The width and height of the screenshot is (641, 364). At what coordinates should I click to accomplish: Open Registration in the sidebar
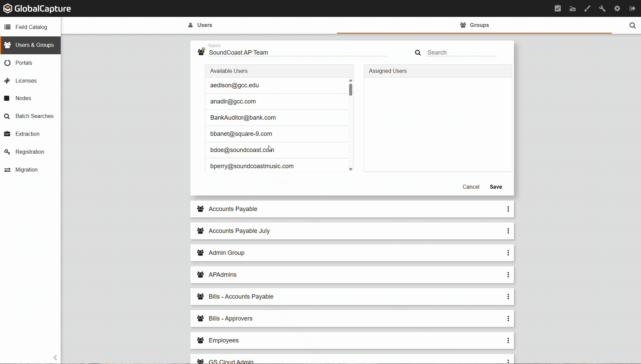[30, 152]
